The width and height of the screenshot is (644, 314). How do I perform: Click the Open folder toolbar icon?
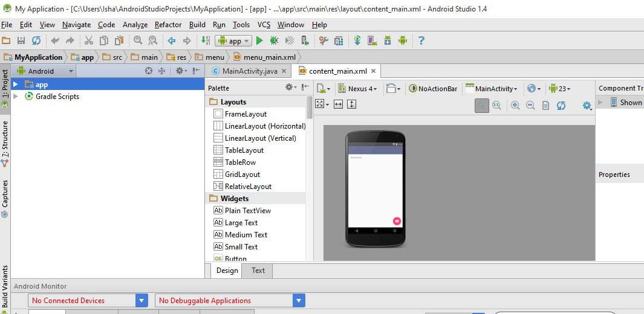[x=6, y=40]
